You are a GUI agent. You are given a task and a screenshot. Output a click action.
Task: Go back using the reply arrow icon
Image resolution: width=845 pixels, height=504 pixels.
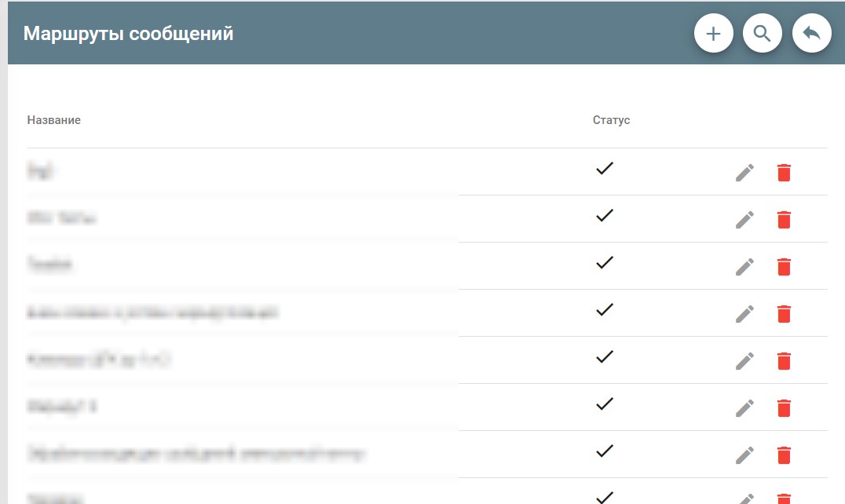point(811,34)
